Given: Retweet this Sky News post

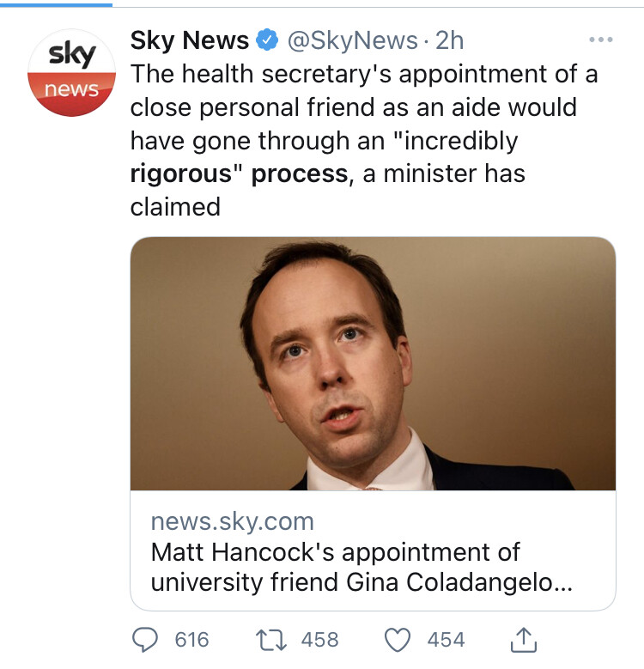Looking at the screenshot, I should pyautogui.click(x=270, y=641).
